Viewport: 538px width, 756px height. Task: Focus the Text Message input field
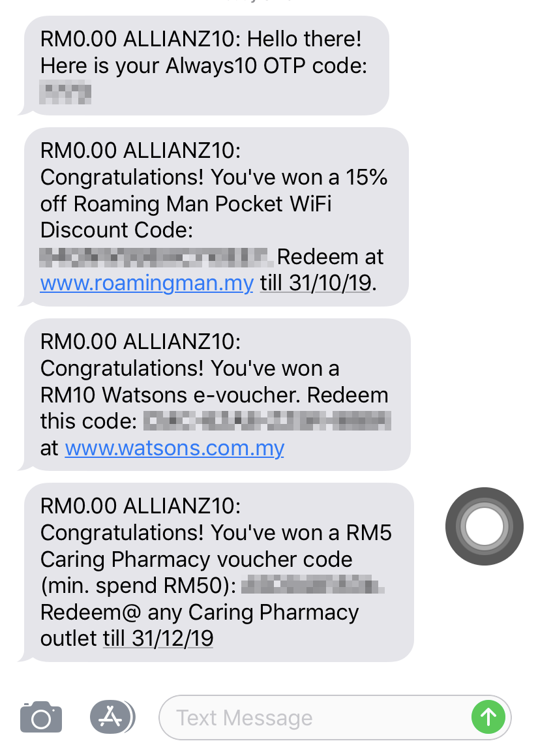click(x=335, y=718)
